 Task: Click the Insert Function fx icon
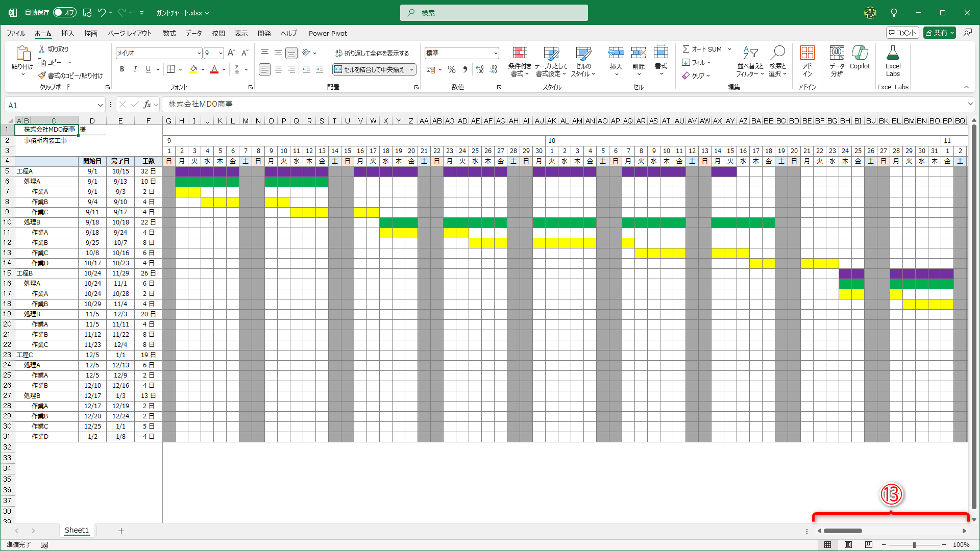pyautogui.click(x=147, y=105)
